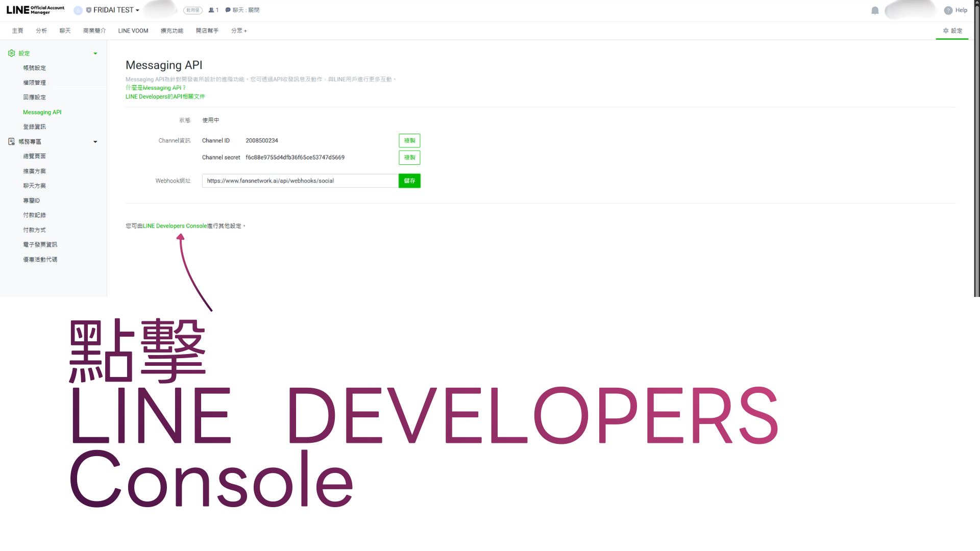Collapse the 帳務專區 section in the sidebar
This screenshot has width=980, height=551.
click(x=95, y=142)
